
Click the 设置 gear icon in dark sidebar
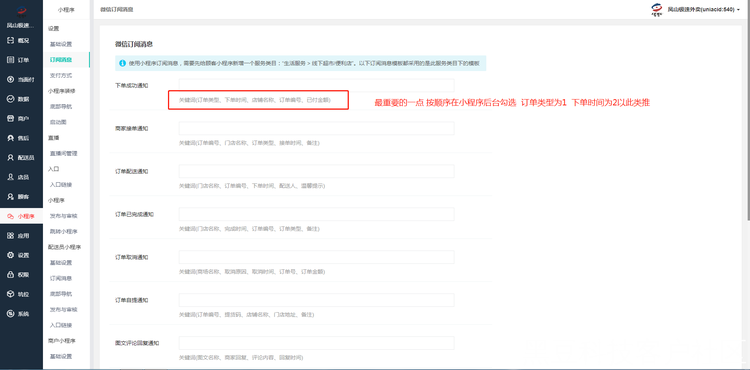point(11,255)
